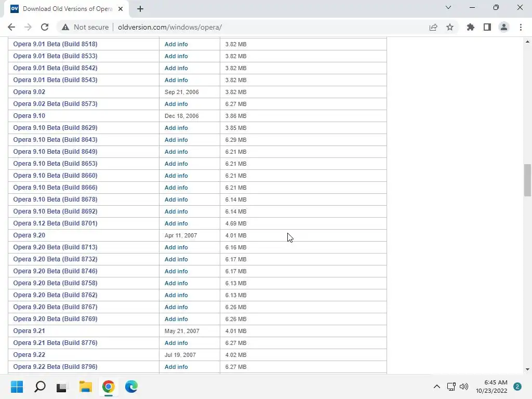Viewport: 532px width, 399px height.
Task: Open Opera 9.20 Beta (Build 8732) link
Action: 55,259
